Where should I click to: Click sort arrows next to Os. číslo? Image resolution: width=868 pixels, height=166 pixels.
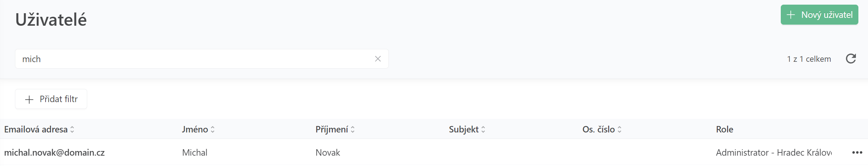tap(619, 129)
